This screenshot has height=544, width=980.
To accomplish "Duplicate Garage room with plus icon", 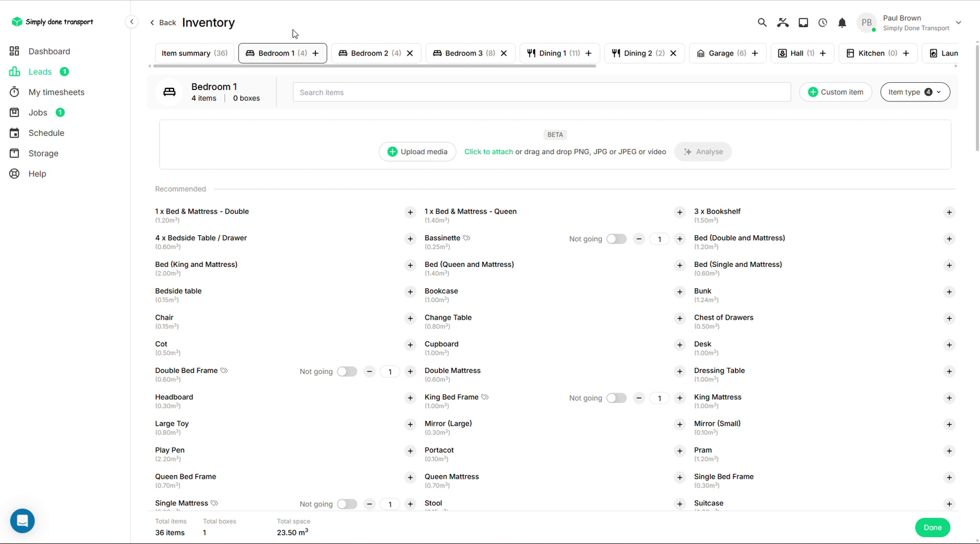I will coord(755,53).
